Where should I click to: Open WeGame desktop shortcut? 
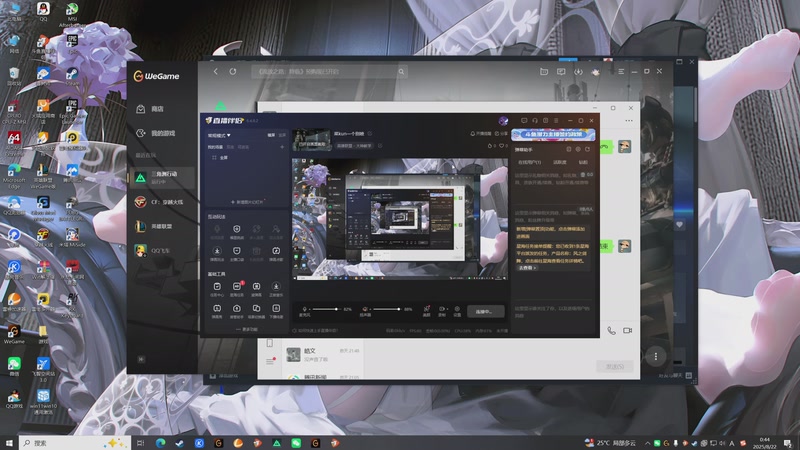tap(14, 334)
